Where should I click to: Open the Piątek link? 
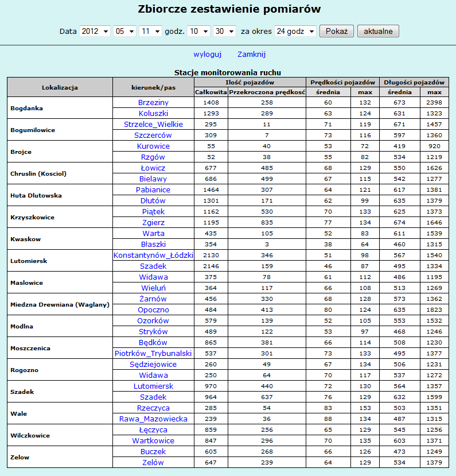(x=153, y=212)
